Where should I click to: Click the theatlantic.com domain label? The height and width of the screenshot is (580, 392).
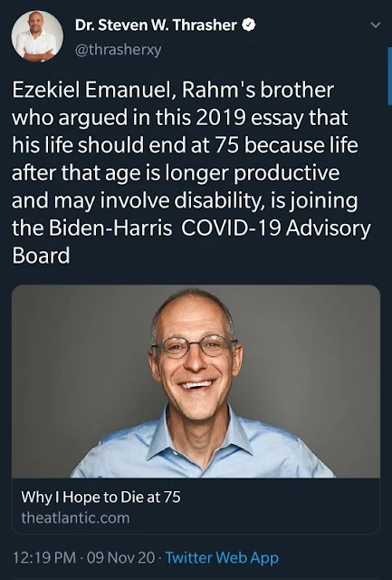click(x=75, y=517)
